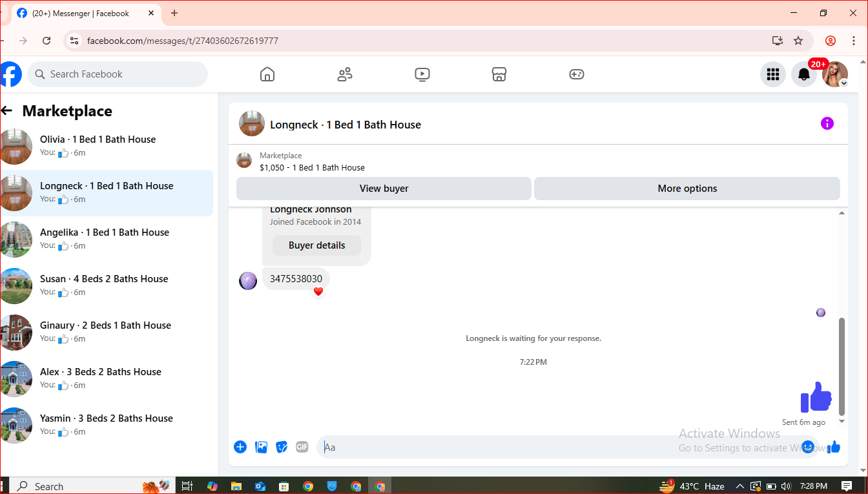
Task: Open File Explorer from taskbar
Action: (236, 486)
